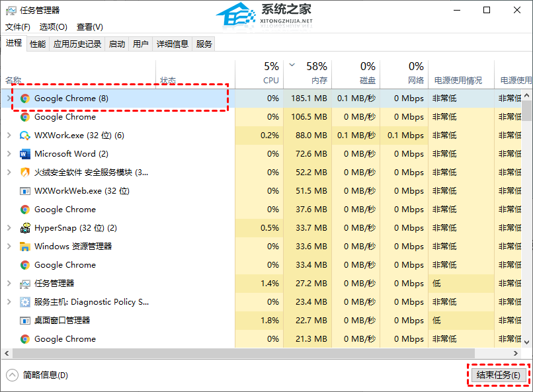Click the 52.2 MB memory cell
This screenshot has width=533, height=392.
point(307,173)
